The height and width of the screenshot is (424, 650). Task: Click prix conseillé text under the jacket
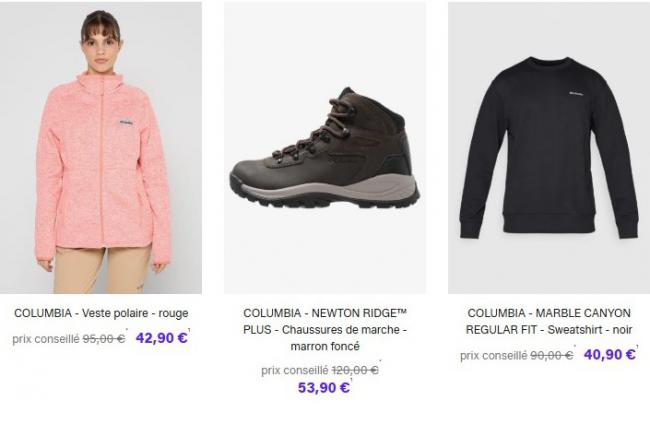[46, 339]
